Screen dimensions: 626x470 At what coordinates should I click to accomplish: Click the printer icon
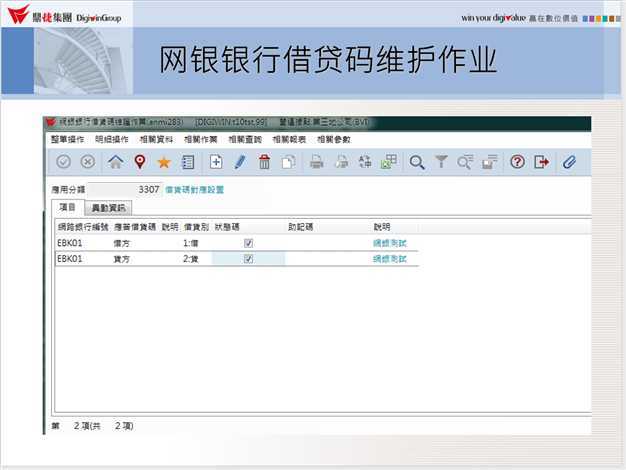[317, 162]
